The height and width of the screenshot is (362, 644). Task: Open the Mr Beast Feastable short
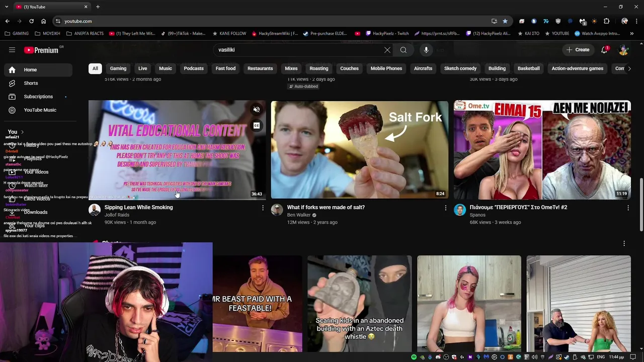[x=257, y=304]
